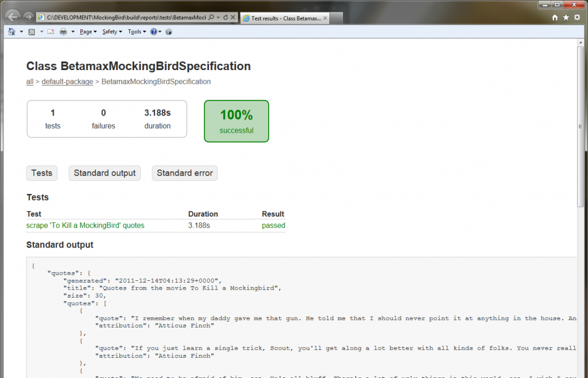Click the '3.188s duration' summary counter
Screen dimensions: 588x378
(x=157, y=119)
